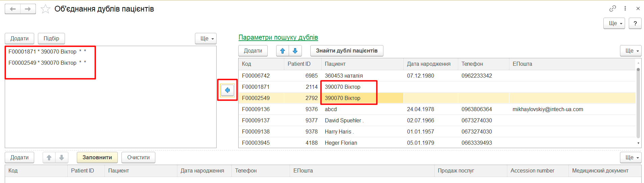Copy link to this form icon

pyautogui.click(x=613, y=8)
